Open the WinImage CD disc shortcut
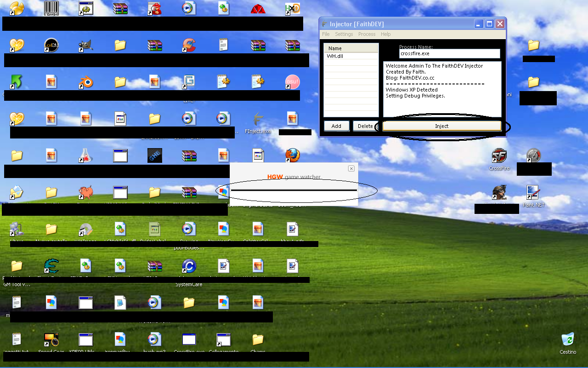The image size is (588, 368). [85, 229]
